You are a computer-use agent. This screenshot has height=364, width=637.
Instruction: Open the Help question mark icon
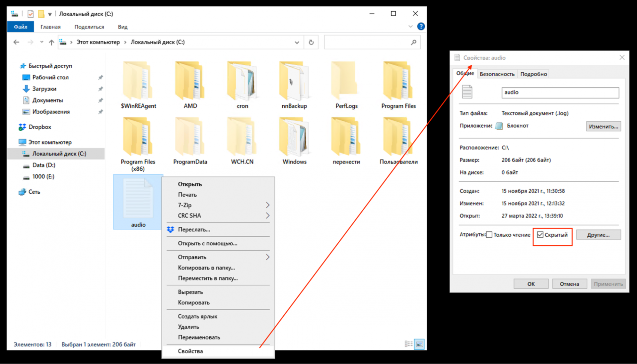(421, 27)
